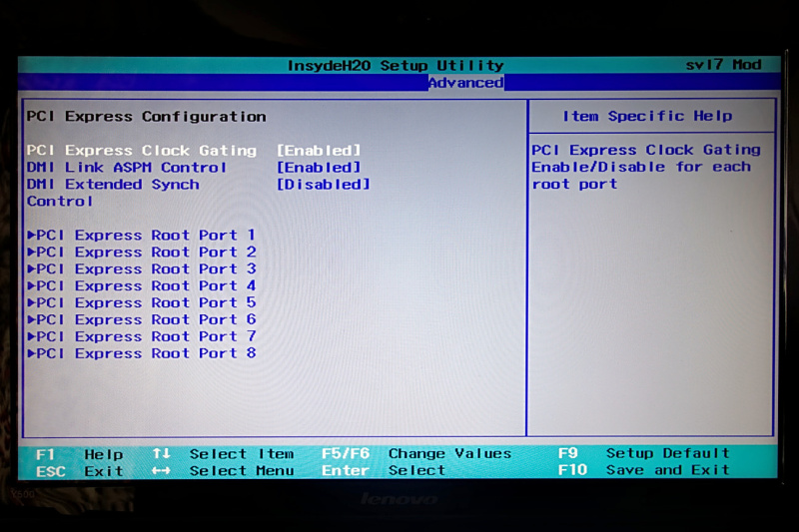Expand PCI Express Root Port 8 arrow

(31, 352)
